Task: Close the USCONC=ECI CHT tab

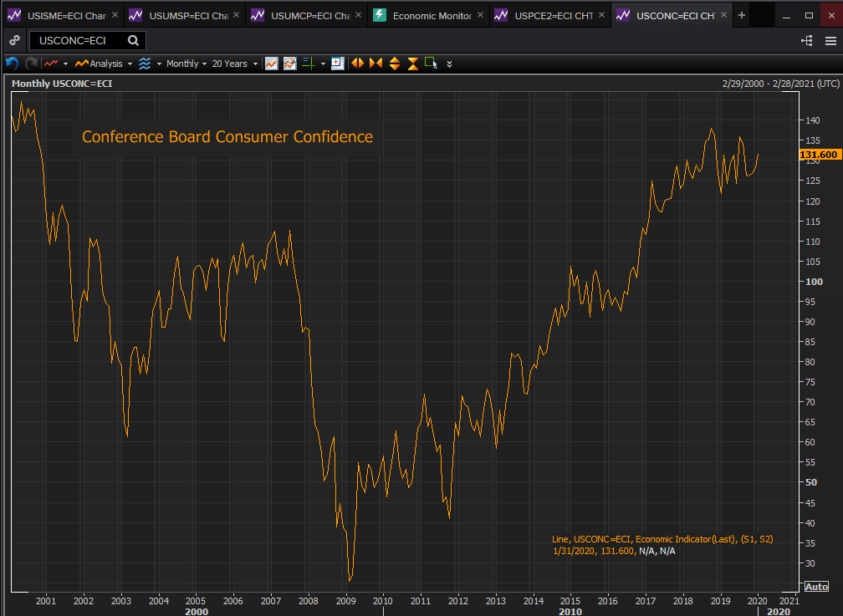Action: click(x=723, y=15)
